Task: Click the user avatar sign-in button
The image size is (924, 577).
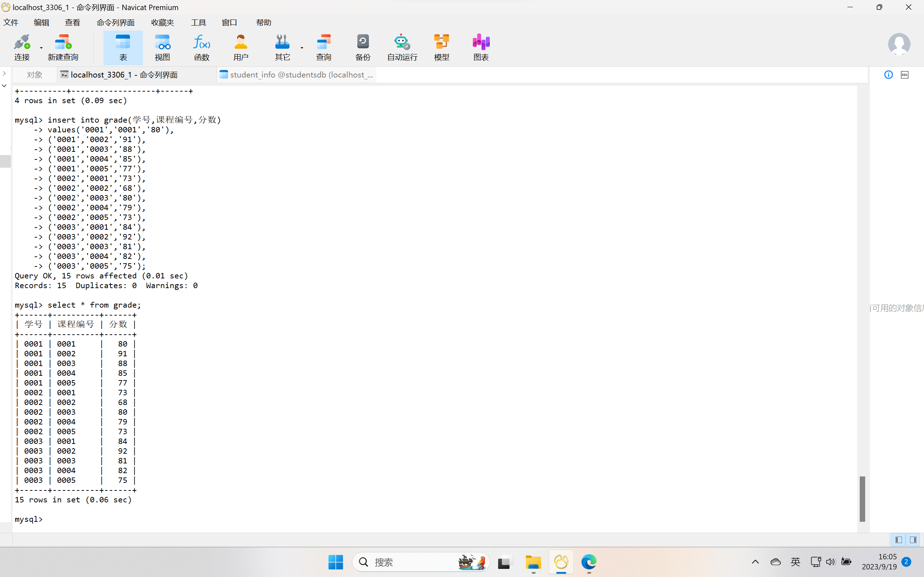Action: point(899,44)
